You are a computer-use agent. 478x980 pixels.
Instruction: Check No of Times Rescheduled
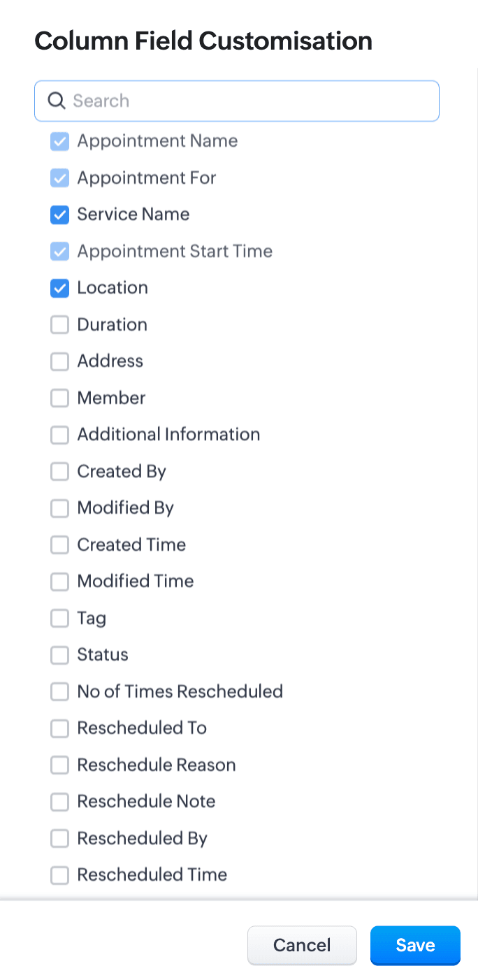coord(60,691)
